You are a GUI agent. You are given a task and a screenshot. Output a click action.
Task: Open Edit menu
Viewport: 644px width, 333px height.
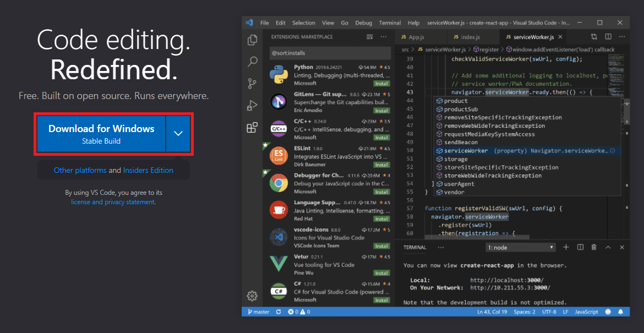[281, 23]
